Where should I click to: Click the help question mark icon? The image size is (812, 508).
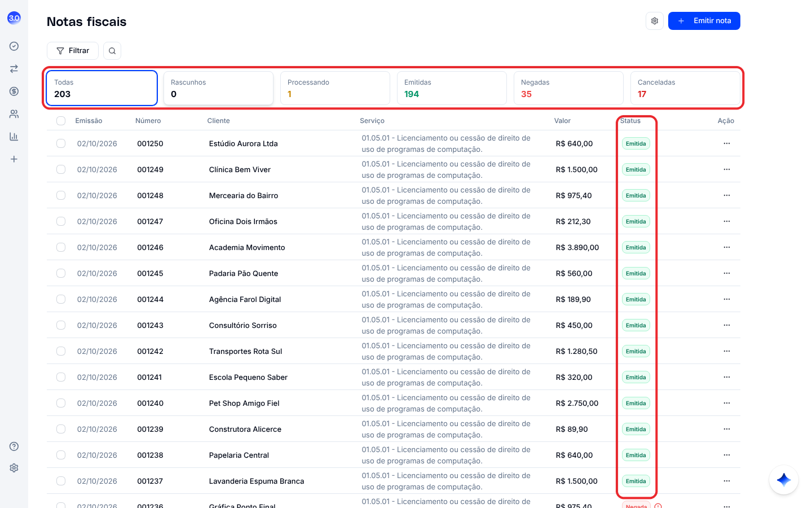coord(14,446)
